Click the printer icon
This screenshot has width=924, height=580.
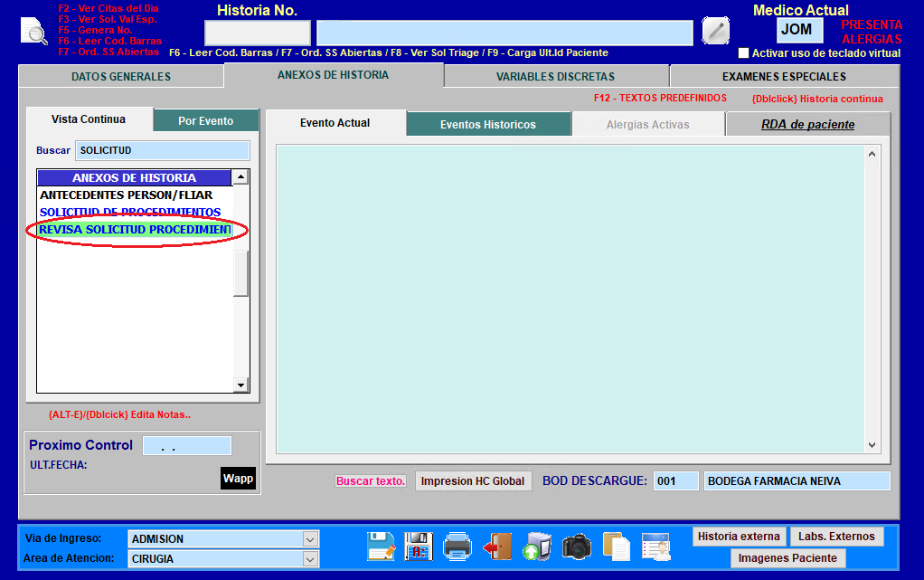point(457,546)
